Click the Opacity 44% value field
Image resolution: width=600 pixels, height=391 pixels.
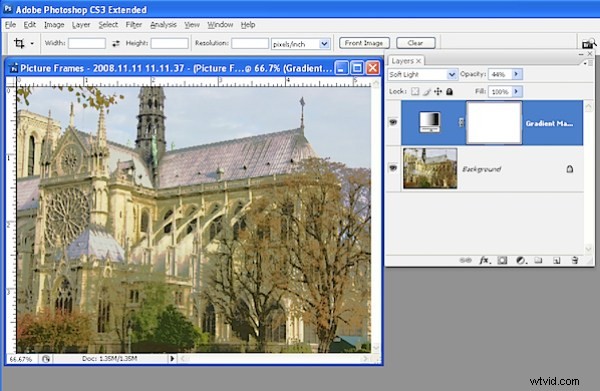click(x=500, y=74)
